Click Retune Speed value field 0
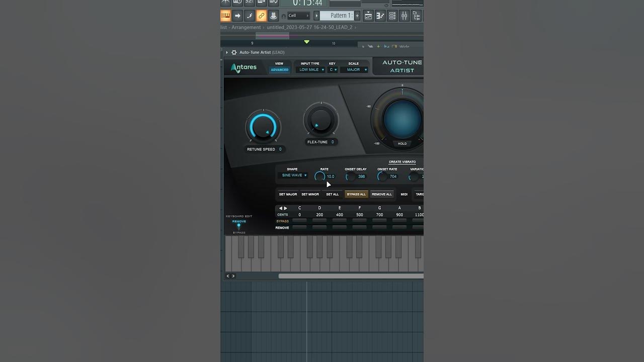Screen dimensions: 644x362 (x=280, y=149)
